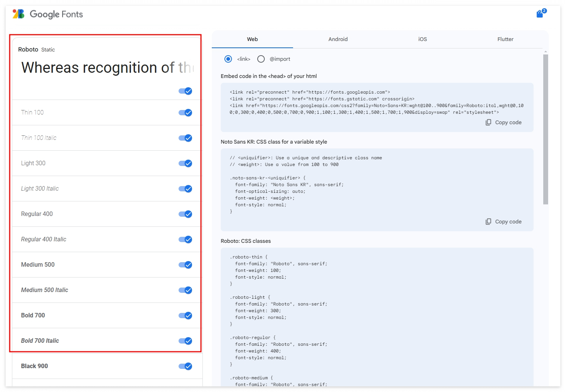Switch to the Android tab
566x392 pixels.
[x=338, y=39]
